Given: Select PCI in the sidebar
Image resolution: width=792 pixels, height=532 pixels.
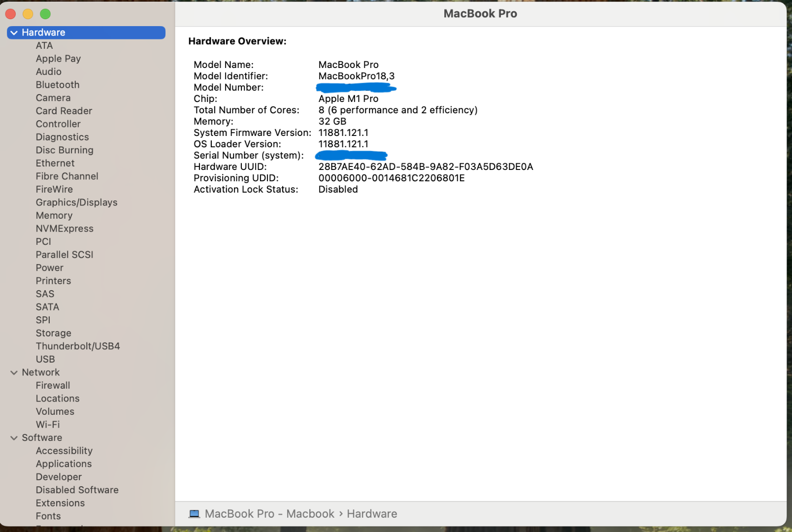Looking at the screenshot, I should coord(43,241).
